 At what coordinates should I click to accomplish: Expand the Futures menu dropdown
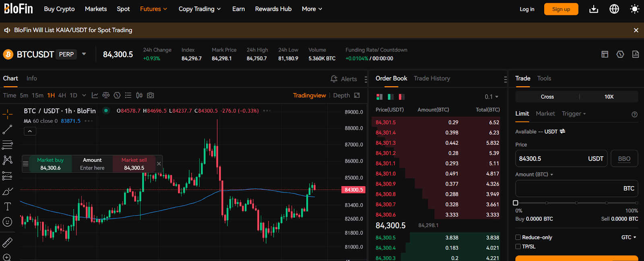[154, 9]
